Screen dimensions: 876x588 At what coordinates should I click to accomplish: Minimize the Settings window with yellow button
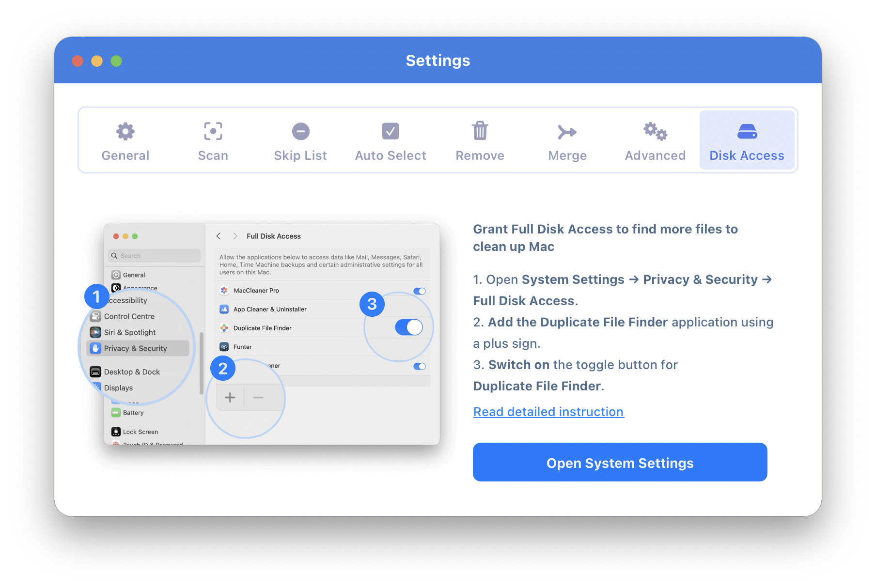click(x=97, y=61)
